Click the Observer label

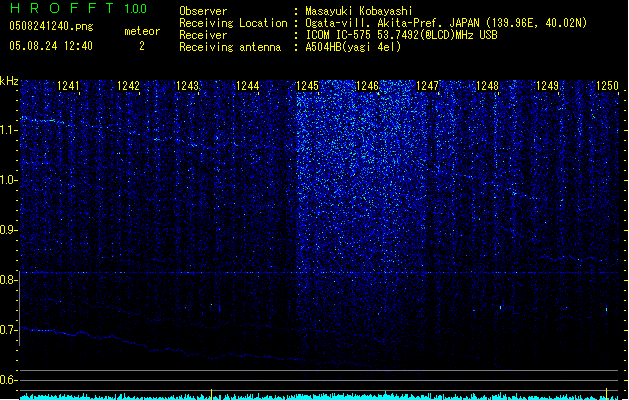[203, 11]
